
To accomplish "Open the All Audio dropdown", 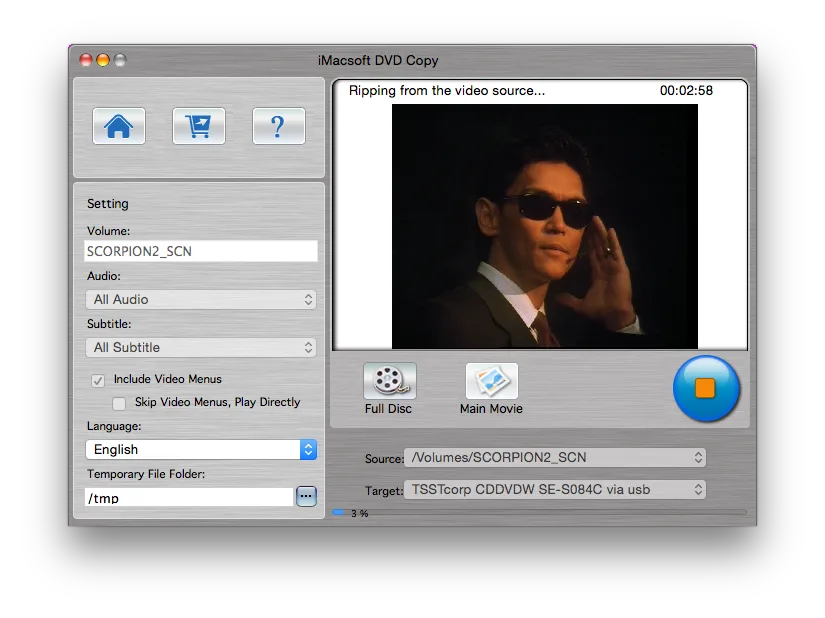I will click(201, 299).
